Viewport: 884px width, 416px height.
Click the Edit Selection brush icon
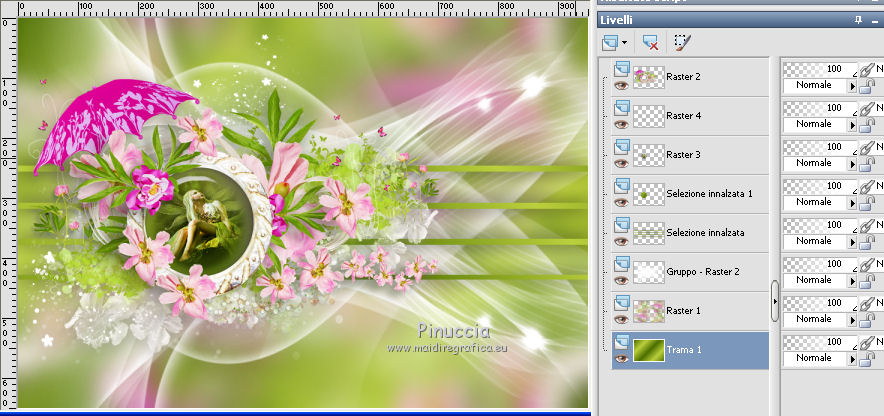pyautogui.click(x=682, y=42)
